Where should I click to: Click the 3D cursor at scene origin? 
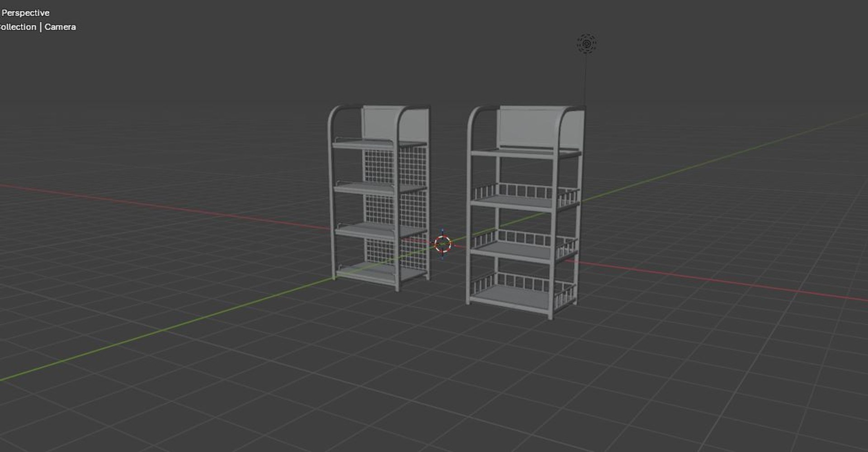tap(443, 244)
